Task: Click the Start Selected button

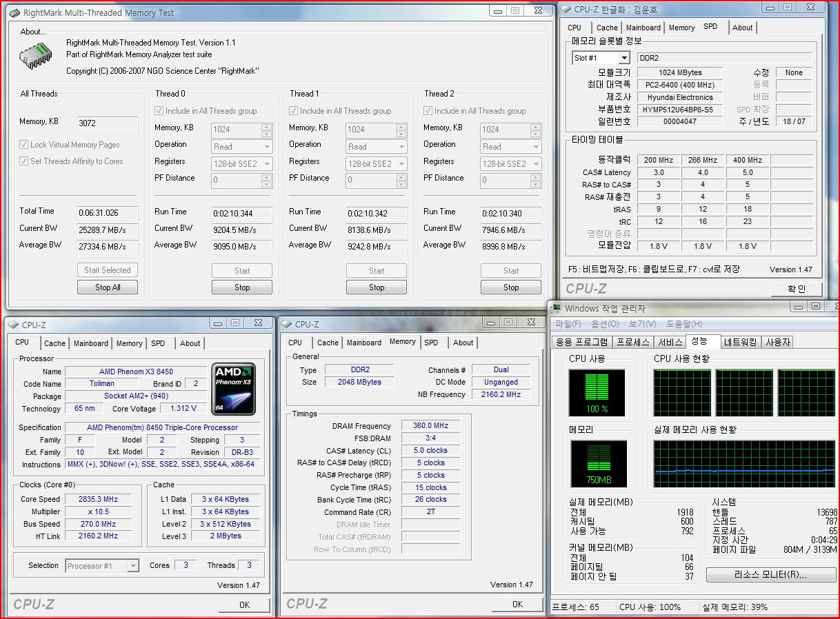Action: point(108,270)
